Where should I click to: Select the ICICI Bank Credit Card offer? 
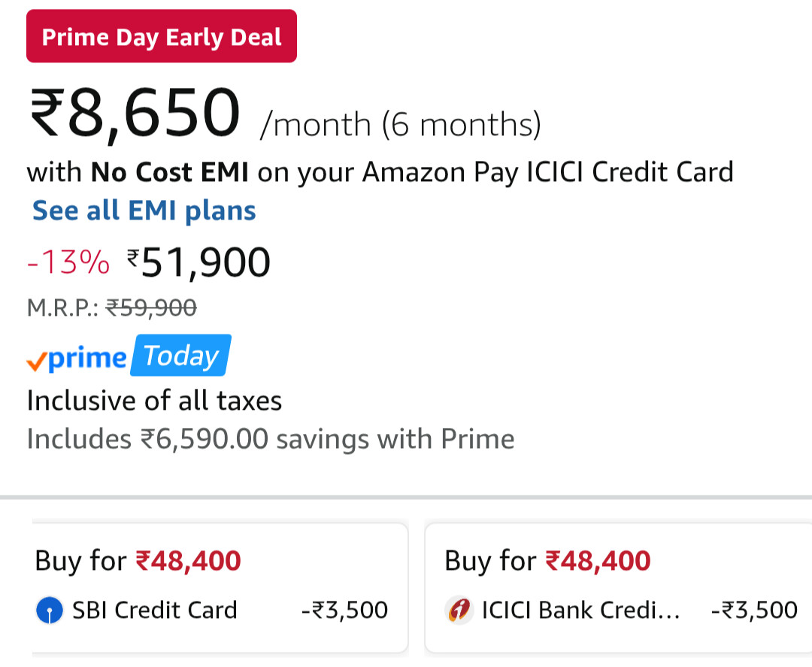pos(618,588)
